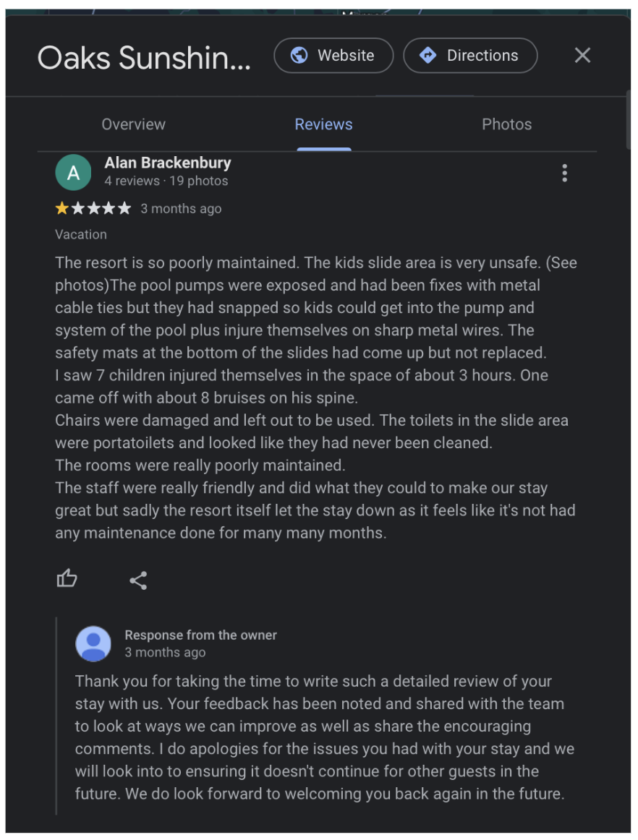Screen dimensions: 638x840
Task: Select the second star in the rating
Action: point(77,207)
